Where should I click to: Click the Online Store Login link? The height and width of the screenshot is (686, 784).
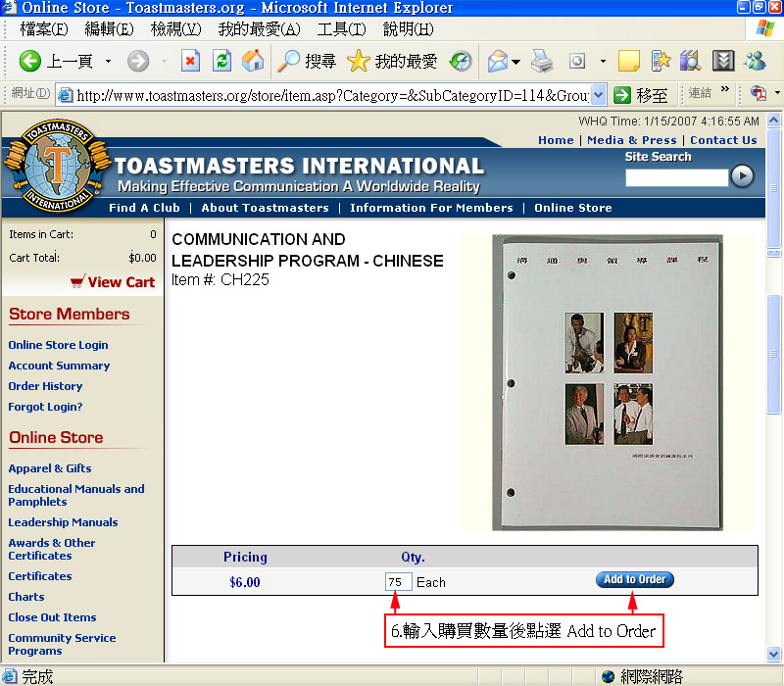[58, 345]
